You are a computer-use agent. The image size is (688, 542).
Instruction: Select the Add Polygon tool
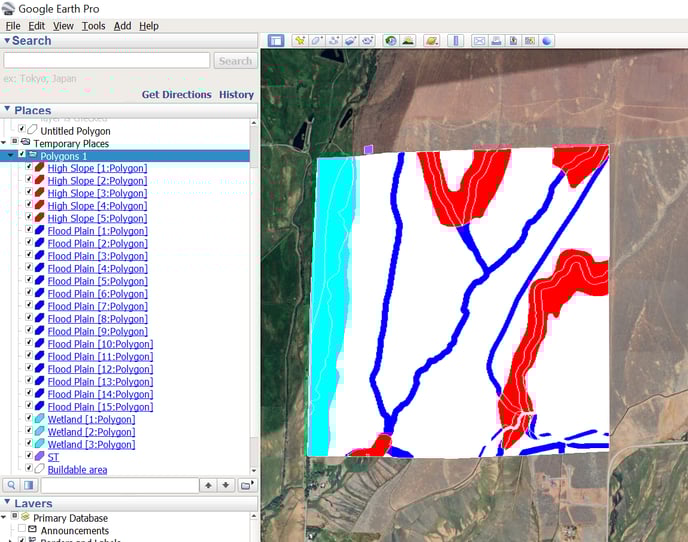[x=316, y=41]
